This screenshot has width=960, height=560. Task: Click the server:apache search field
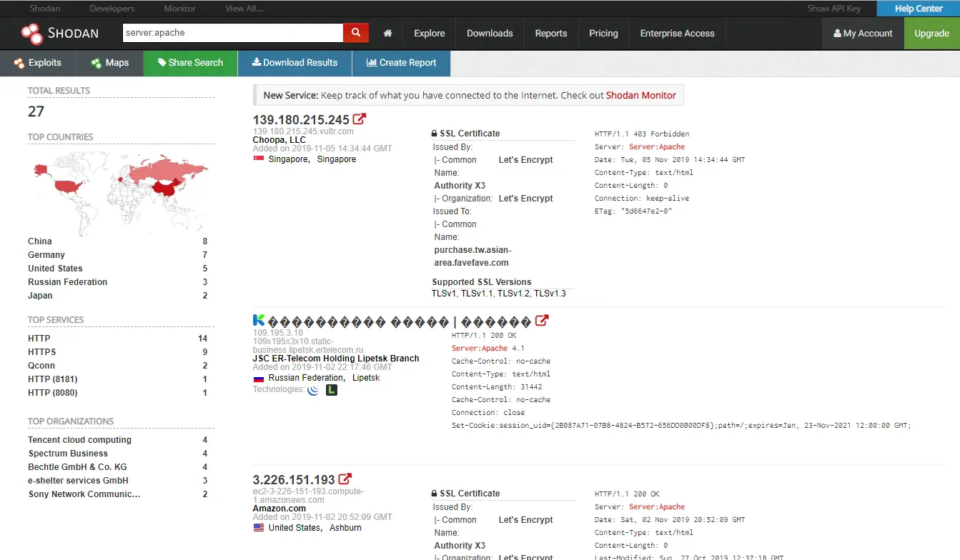(233, 33)
